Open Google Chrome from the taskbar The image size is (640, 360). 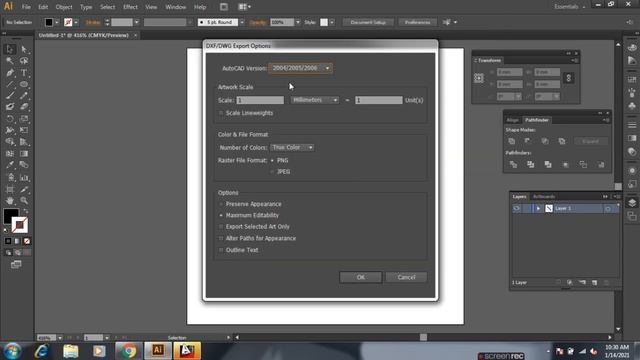click(128, 351)
